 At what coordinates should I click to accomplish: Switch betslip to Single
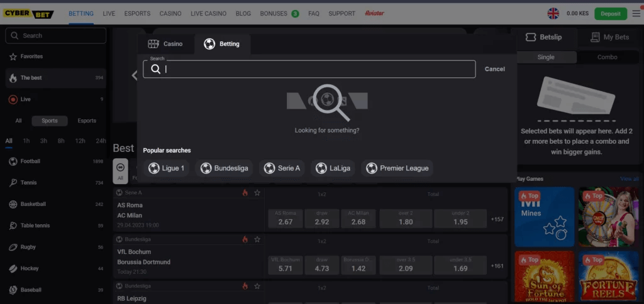(x=546, y=57)
